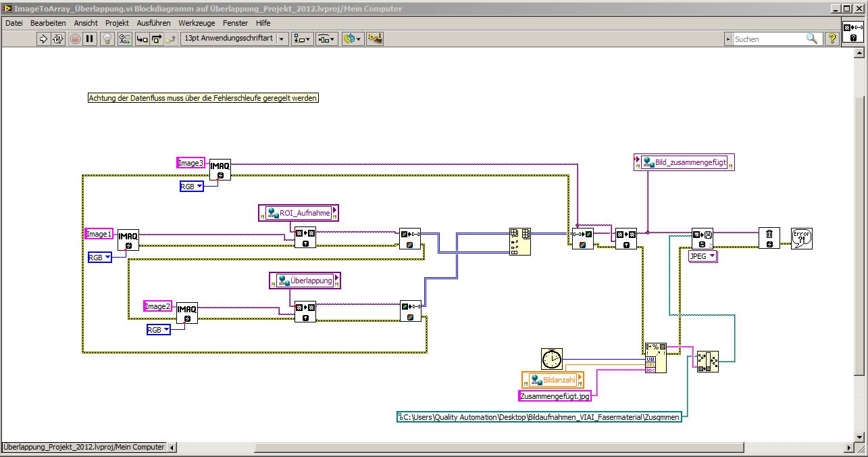This screenshot has height=457, width=868.
Task: Select the JPEG file type selector
Action: pyautogui.click(x=703, y=256)
